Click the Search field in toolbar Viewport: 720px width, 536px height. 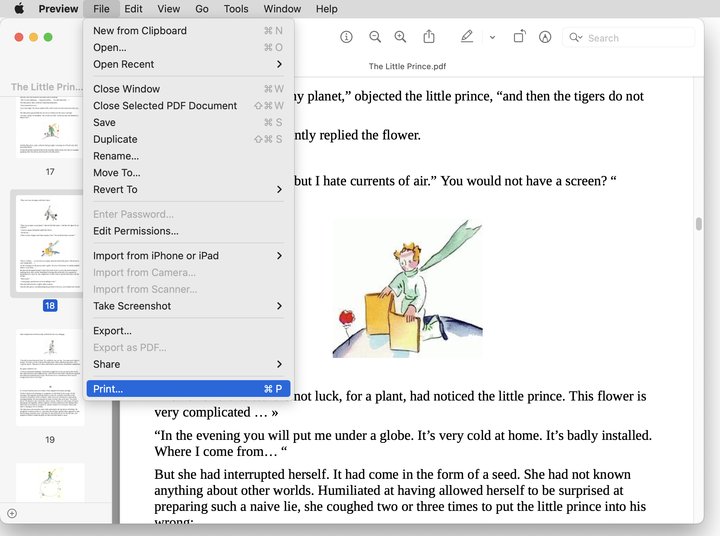[629, 38]
